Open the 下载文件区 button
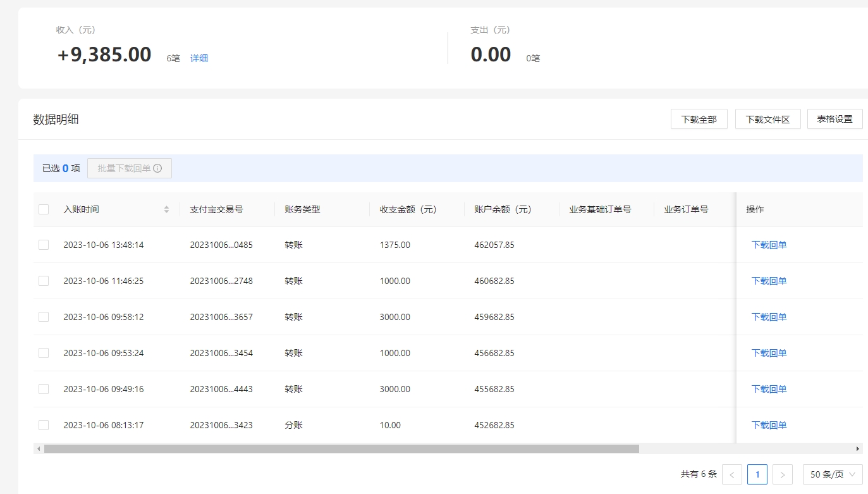Image resolution: width=868 pixels, height=494 pixels. [767, 119]
